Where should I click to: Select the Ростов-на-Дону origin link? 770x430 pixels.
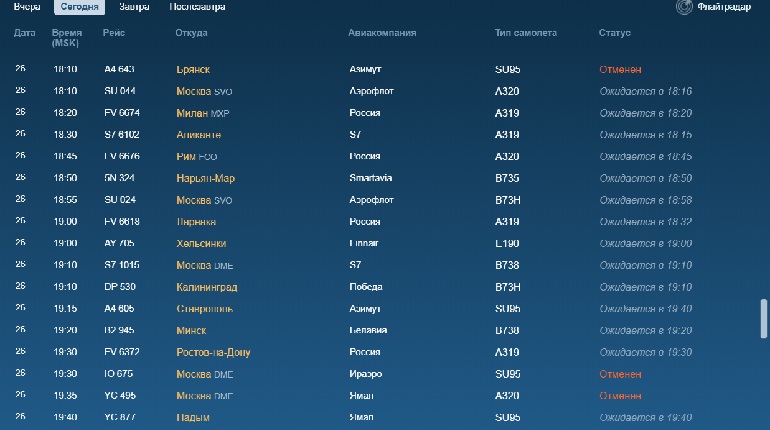pyautogui.click(x=213, y=352)
